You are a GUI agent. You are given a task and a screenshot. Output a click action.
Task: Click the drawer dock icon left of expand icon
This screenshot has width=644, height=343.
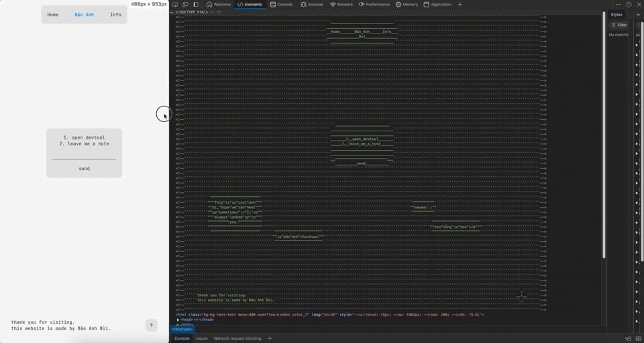pyautogui.click(x=628, y=338)
